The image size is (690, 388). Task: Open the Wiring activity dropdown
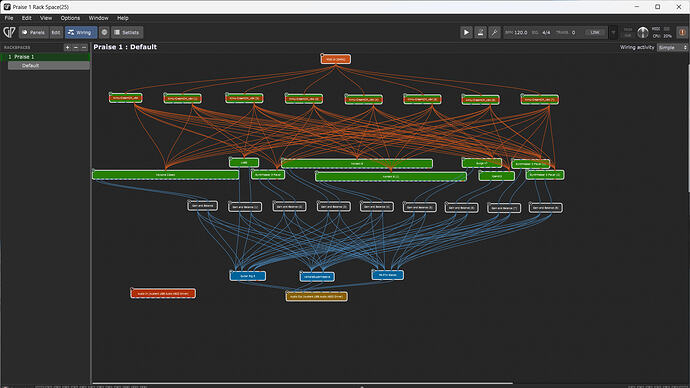pos(672,48)
